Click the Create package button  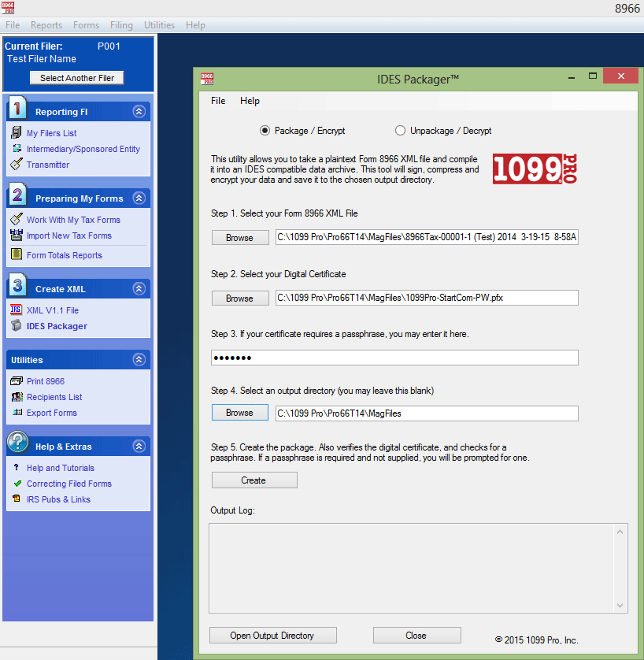coord(254,480)
